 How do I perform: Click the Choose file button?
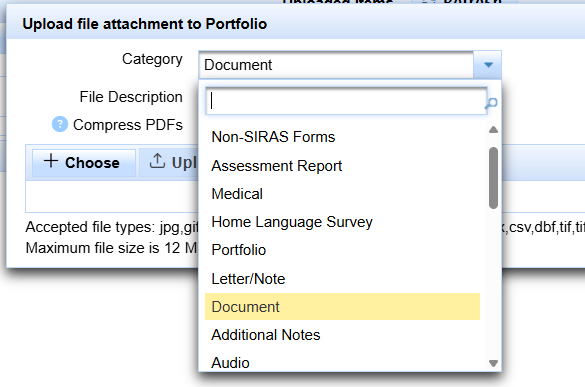coord(84,163)
